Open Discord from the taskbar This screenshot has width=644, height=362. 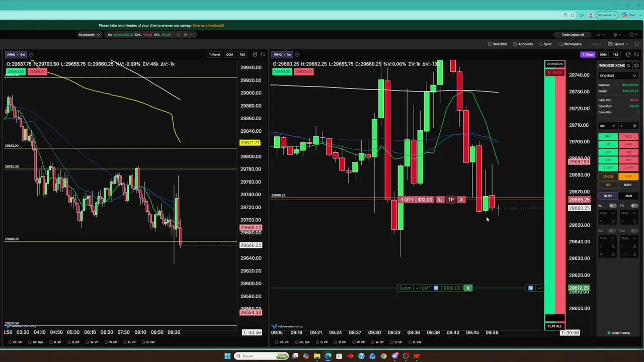394,356
